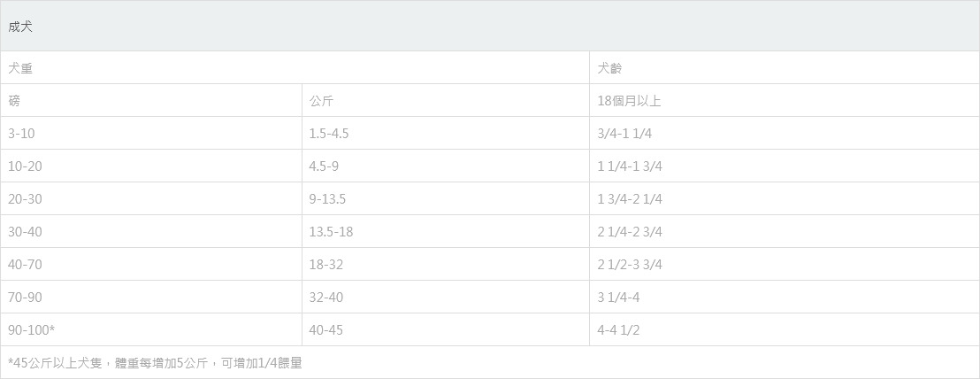Click the 成犬 table heading
The width and height of the screenshot is (980, 379).
[20, 27]
